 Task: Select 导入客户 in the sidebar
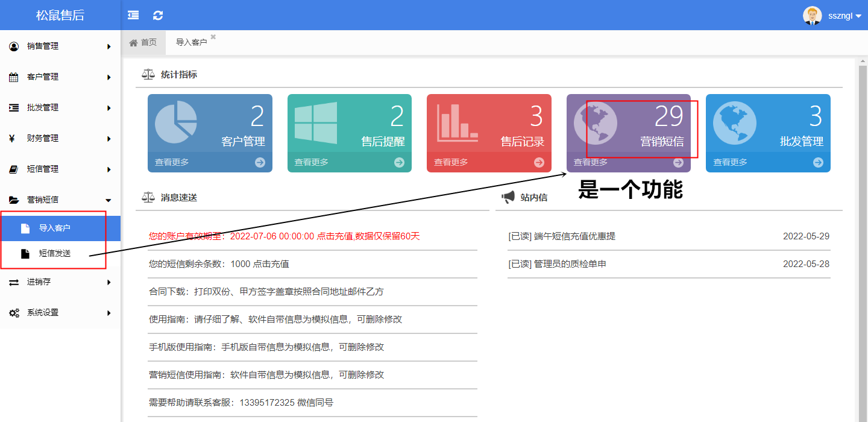[55, 228]
